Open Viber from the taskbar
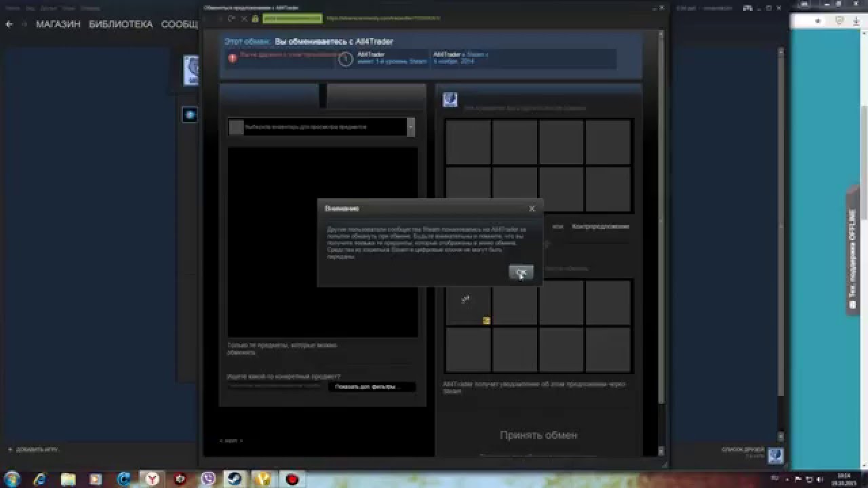 pos(209,479)
